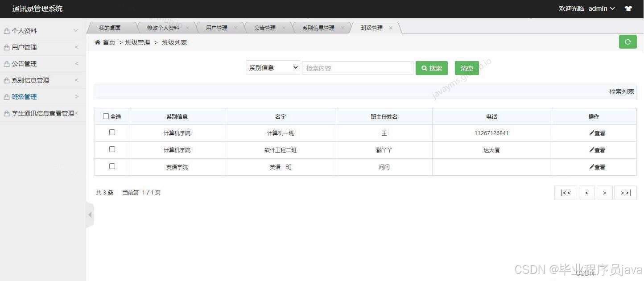Check the box for 计算机一班 row
This screenshot has width=644, height=281.
(x=112, y=132)
